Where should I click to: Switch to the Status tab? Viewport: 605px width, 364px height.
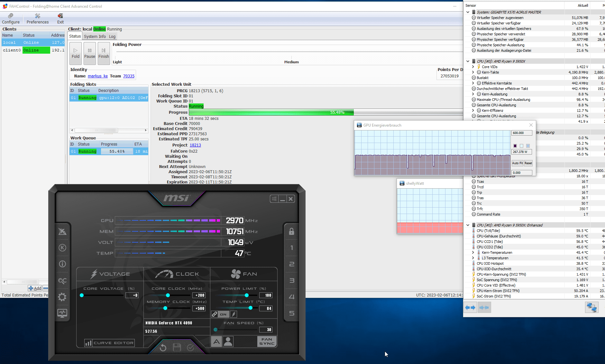point(75,36)
